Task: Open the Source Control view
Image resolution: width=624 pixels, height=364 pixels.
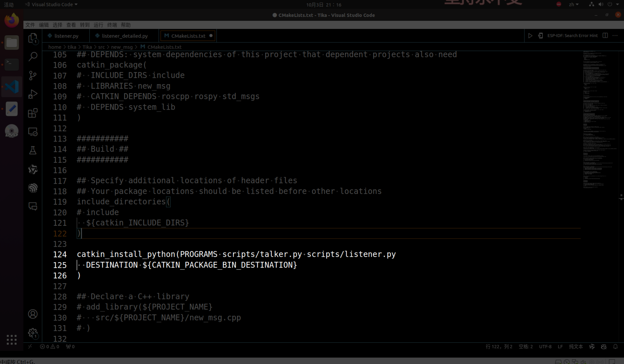Action: (33, 76)
